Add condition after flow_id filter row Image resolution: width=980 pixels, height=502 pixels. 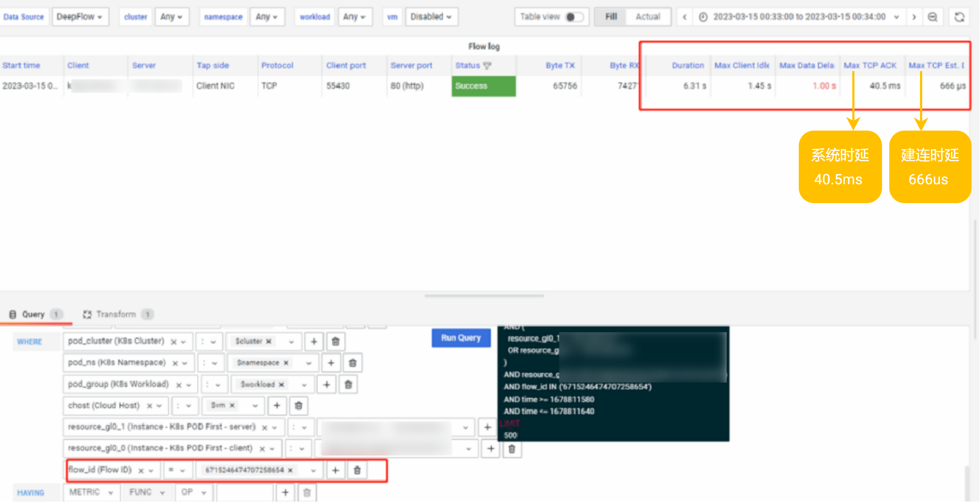pyautogui.click(x=335, y=470)
